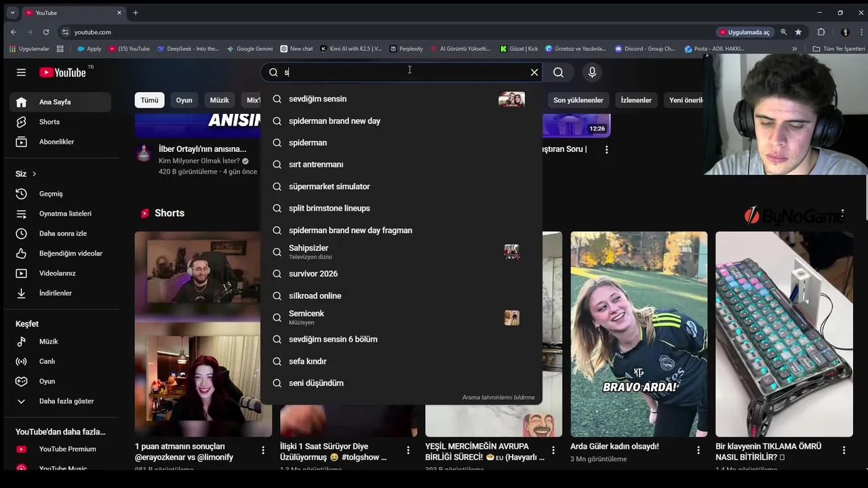Open İndirilenler
The height and width of the screenshot is (488, 868).
[x=60, y=293]
